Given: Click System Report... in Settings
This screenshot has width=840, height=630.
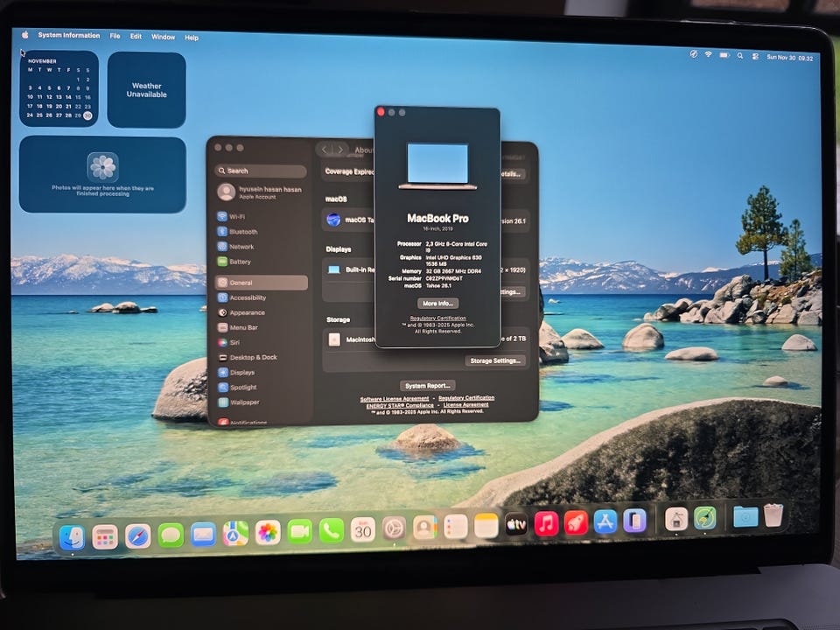Looking at the screenshot, I should tap(428, 386).
